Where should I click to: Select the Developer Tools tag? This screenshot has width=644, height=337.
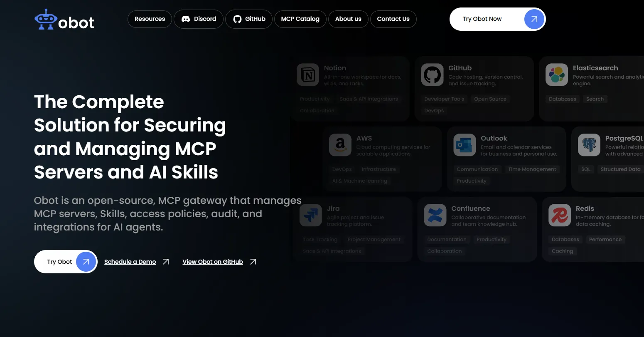pyautogui.click(x=444, y=99)
